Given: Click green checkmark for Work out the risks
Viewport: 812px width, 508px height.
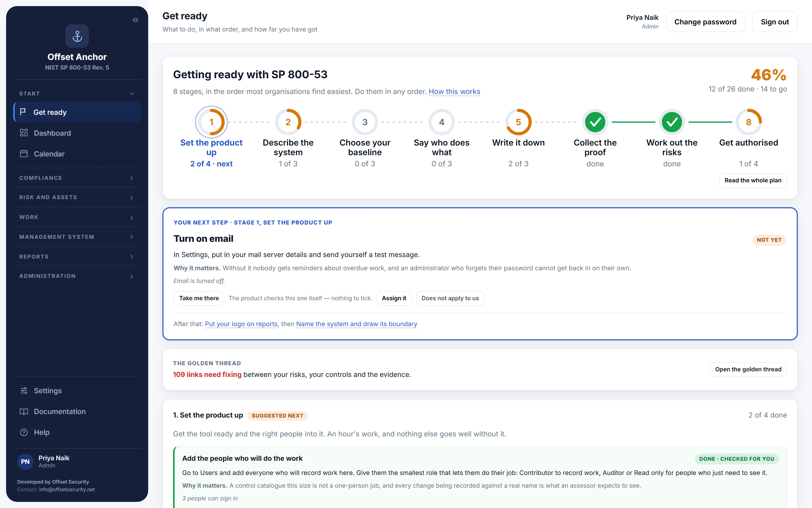Looking at the screenshot, I should [672, 122].
